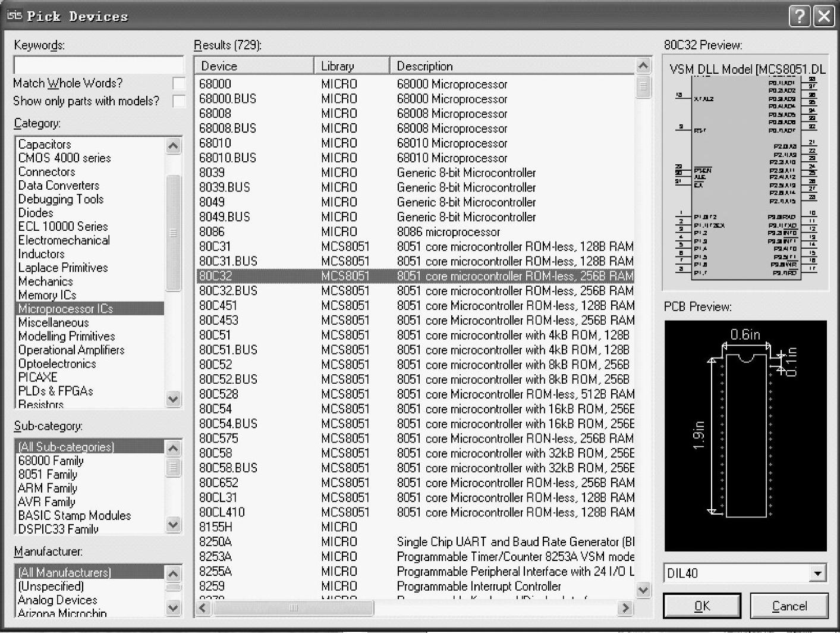Sort results by Device column header
This screenshot has height=633, width=840.
click(254, 66)
